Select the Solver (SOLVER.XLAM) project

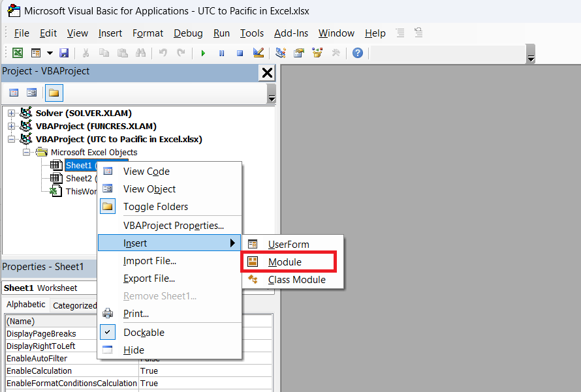tap(84, 113)
